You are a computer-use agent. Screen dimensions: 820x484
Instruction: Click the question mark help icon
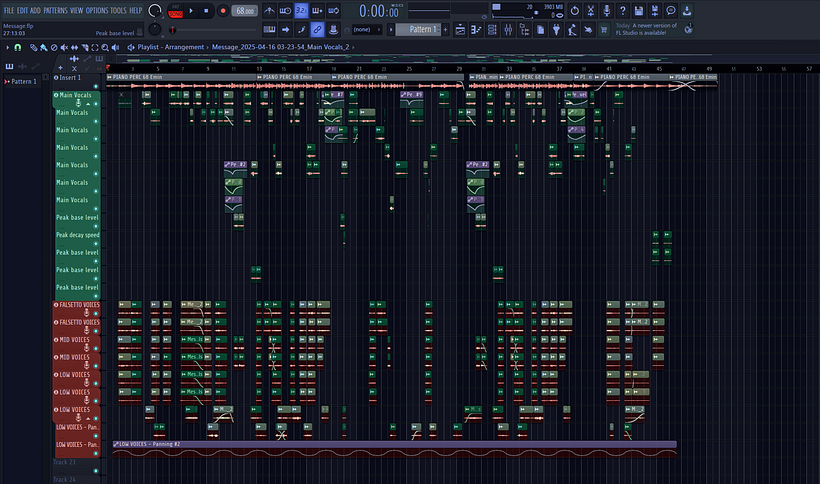tap(623, 10)
